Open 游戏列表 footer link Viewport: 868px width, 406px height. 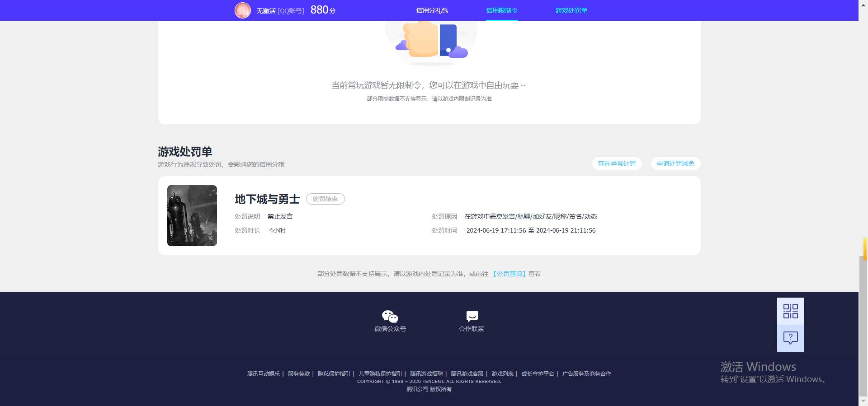(502, 373)
